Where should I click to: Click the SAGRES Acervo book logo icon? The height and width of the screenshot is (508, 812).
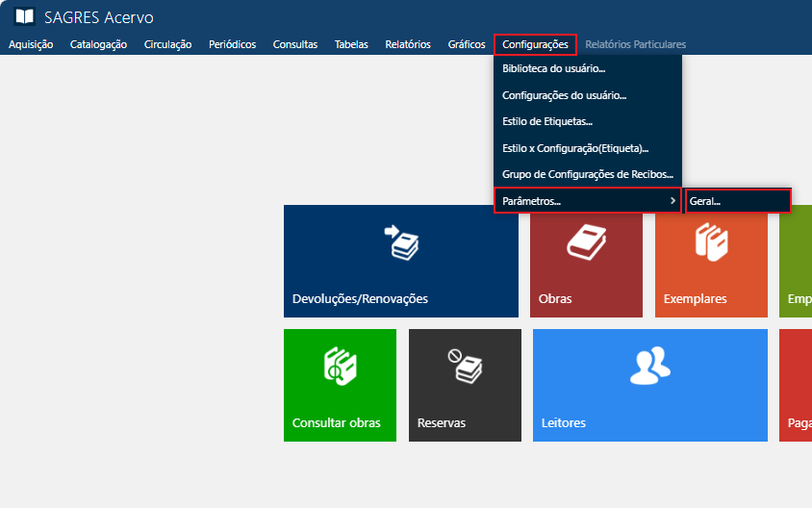pyautogui.click(x=24, y=17)
